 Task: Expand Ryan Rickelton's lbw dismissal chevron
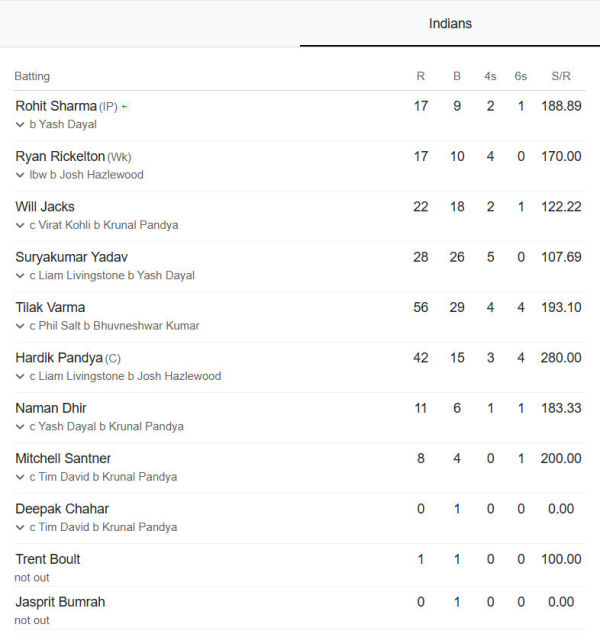point(20,175)
